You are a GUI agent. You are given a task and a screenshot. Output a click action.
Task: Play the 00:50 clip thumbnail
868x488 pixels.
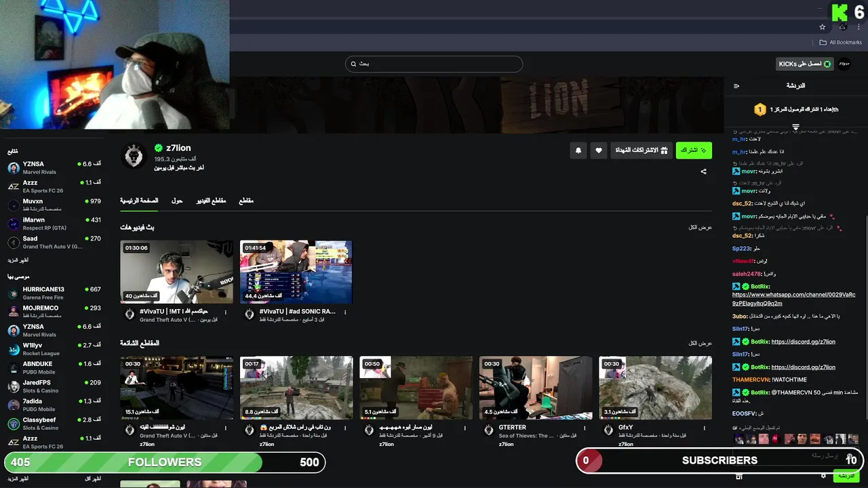tap(416, 388)
